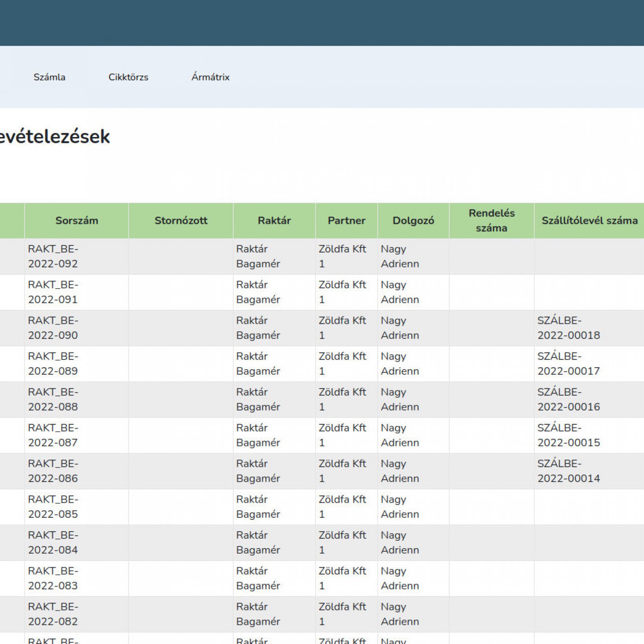The height and width of the screenshot is (644, 644).
Task: Sort the table by Raktár header
Action: click(x=274, y=220)
